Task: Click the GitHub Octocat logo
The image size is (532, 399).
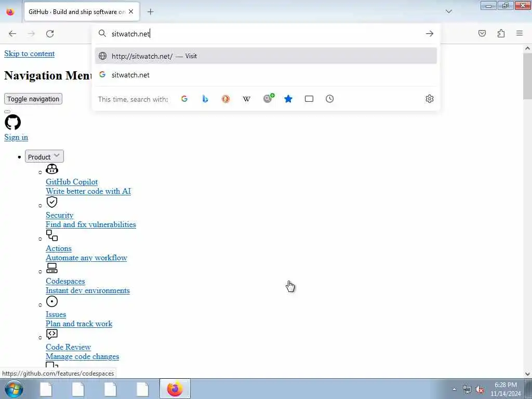Action: 13,122
